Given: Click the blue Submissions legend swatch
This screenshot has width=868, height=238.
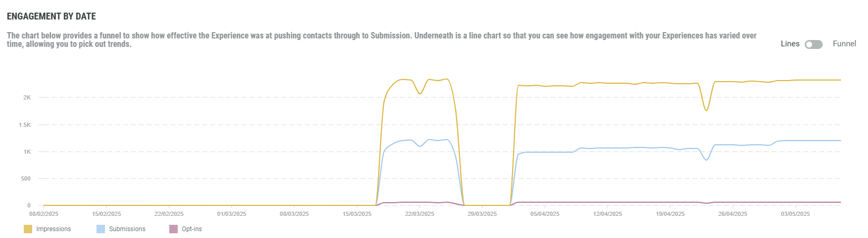Looking at the screenshot, I should pyautogui.click(x=101, y=229).
